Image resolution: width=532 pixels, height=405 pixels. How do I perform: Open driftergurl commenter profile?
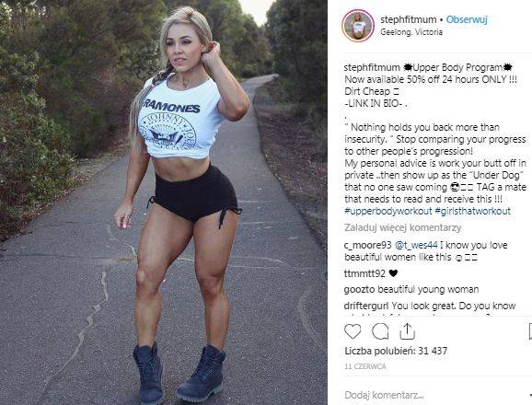(366, 306)
